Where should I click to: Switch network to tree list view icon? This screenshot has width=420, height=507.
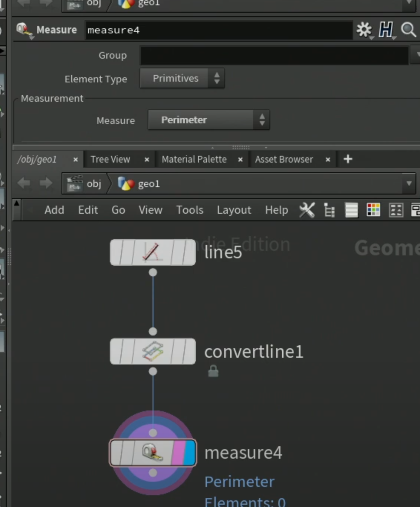pyautogui.click(x=329, y=210)
